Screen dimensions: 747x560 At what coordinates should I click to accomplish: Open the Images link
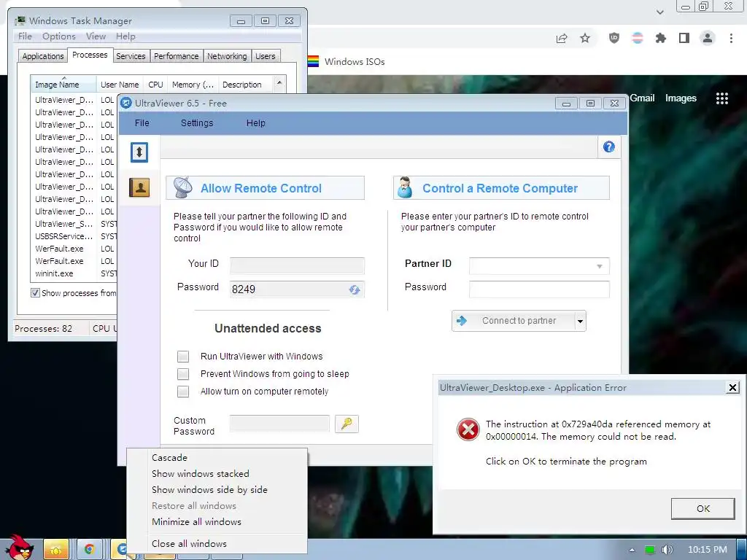[x=681, y=98]
